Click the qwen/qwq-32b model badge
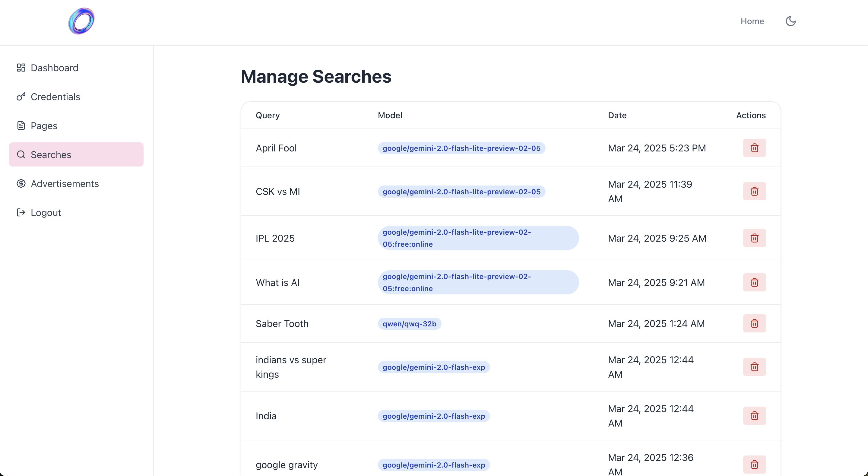The height and width of the screenshot is (476, 868). pyautogui.click(x=409, y=324)
